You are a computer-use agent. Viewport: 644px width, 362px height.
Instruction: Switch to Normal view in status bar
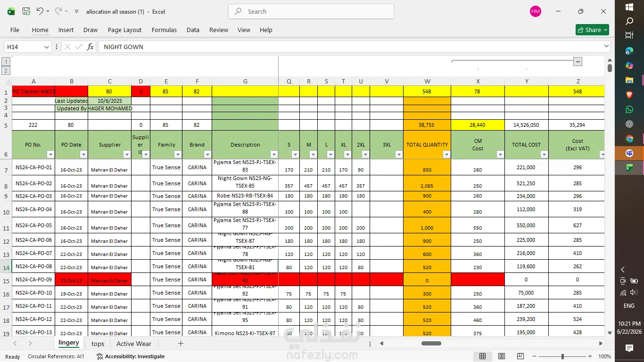(x=482, y=356)
